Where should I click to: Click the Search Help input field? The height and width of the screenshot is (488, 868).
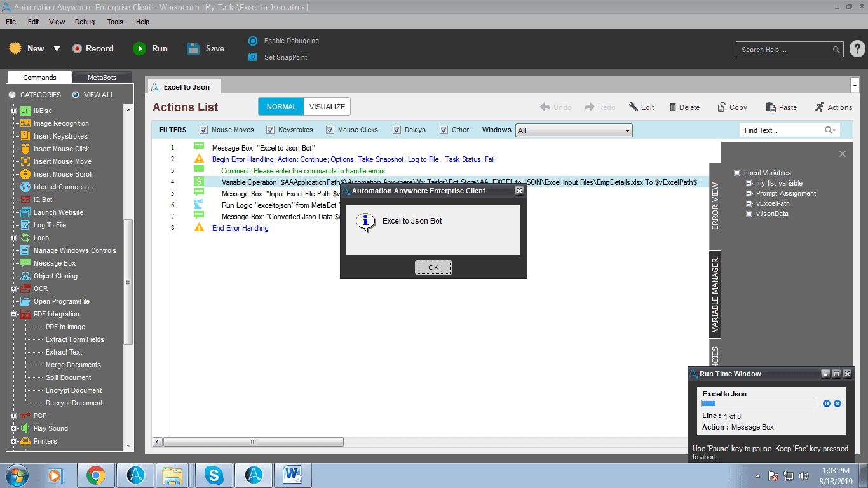(x=790, y=50)
